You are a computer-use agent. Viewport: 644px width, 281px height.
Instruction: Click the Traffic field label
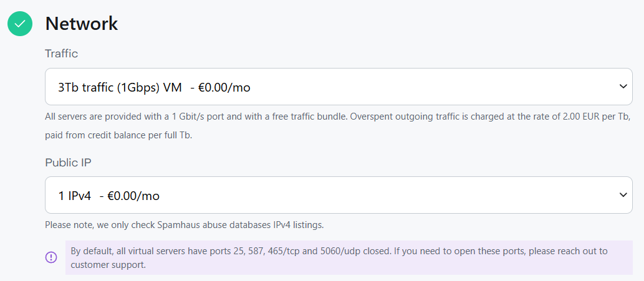pyautogui.click(x=61, y=54)
